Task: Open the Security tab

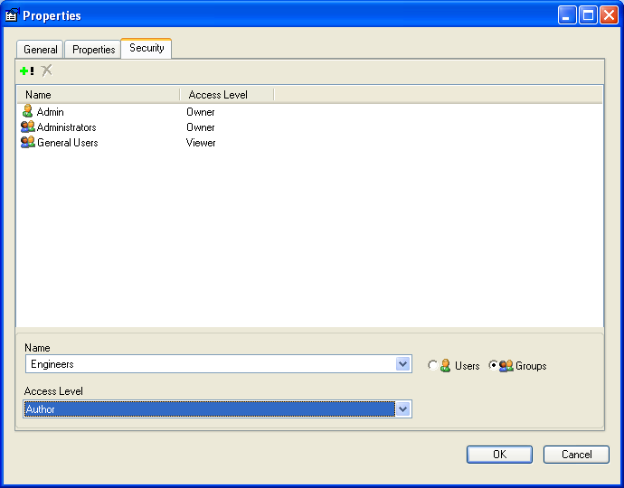Action: (146, 48)
